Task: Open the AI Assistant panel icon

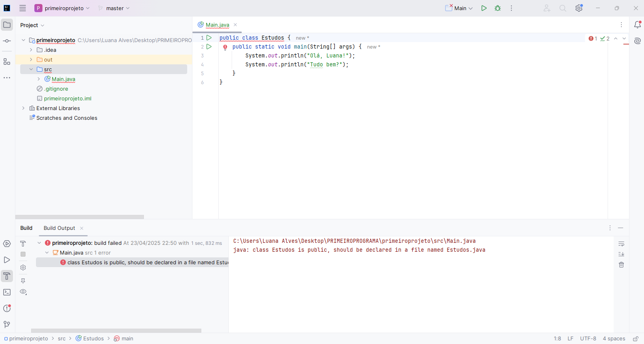Action: point(638,41)
